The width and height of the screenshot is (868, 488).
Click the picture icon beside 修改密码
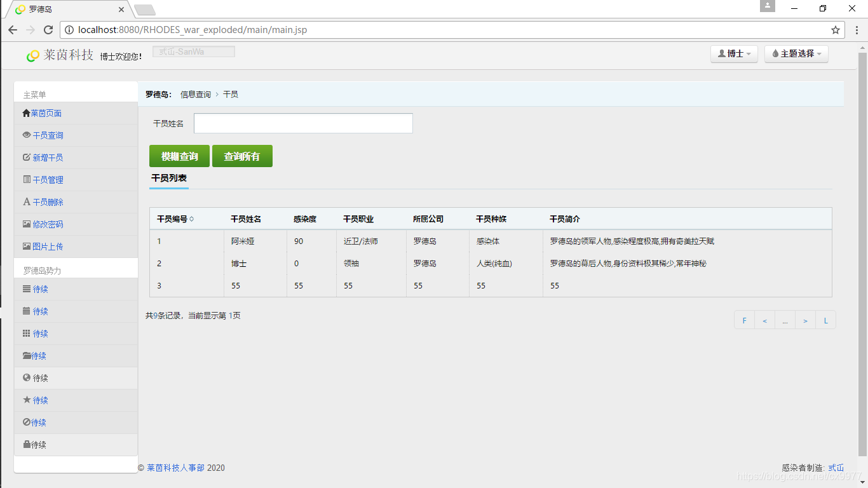click(x=27, y=224)
